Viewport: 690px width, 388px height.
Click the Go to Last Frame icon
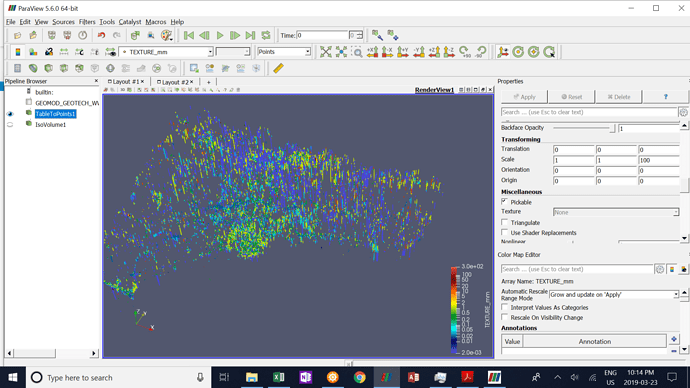click(x=250, y=35)
